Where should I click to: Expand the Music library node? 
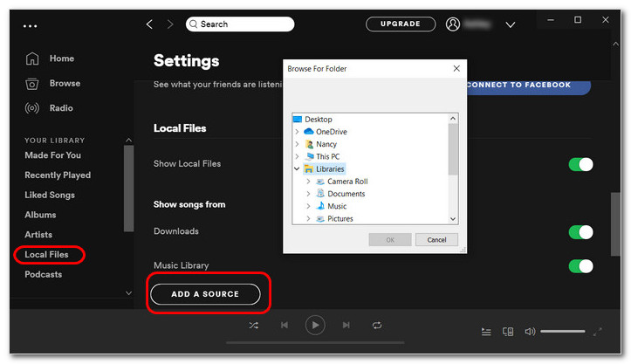(308, 206)
